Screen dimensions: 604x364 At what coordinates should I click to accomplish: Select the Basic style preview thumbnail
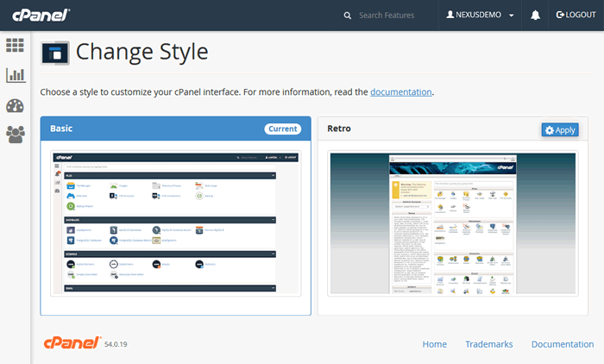175,223
